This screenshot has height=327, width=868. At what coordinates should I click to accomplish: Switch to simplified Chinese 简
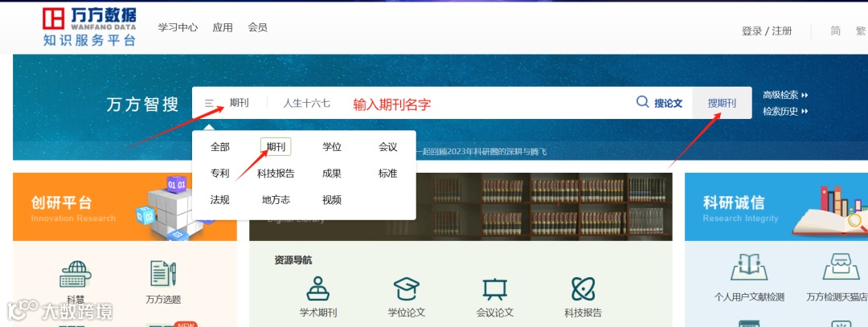(x=835, y=31)
